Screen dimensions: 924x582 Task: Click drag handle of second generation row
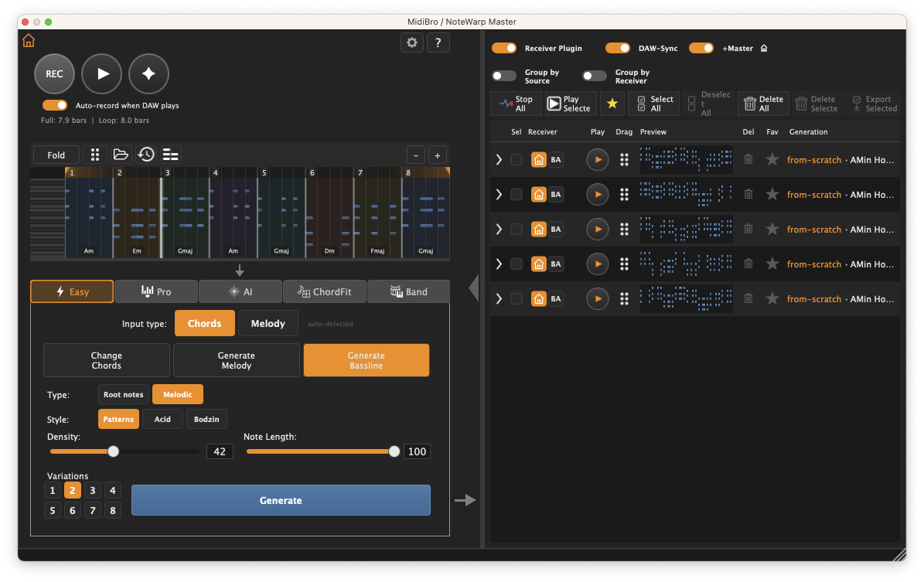(624, 195)
